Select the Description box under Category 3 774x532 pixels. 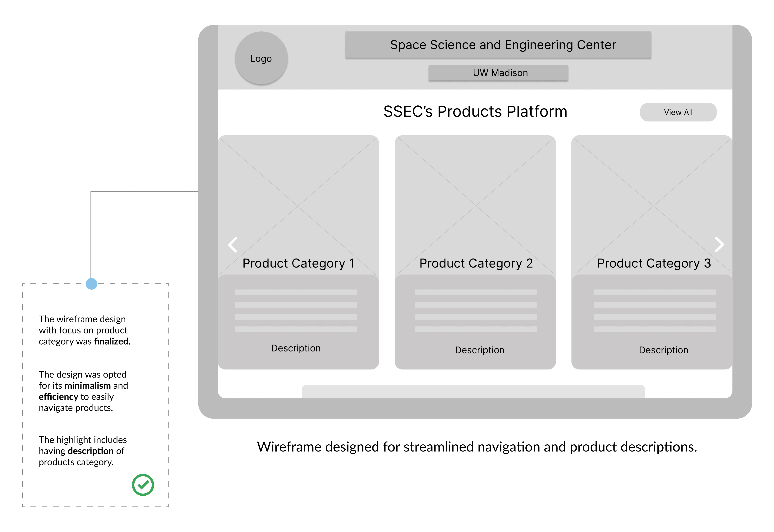pos(652,322)
